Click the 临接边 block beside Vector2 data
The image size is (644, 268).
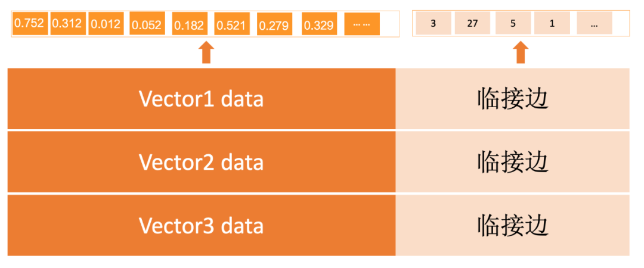pyautogui.click(x=513, y=162)
